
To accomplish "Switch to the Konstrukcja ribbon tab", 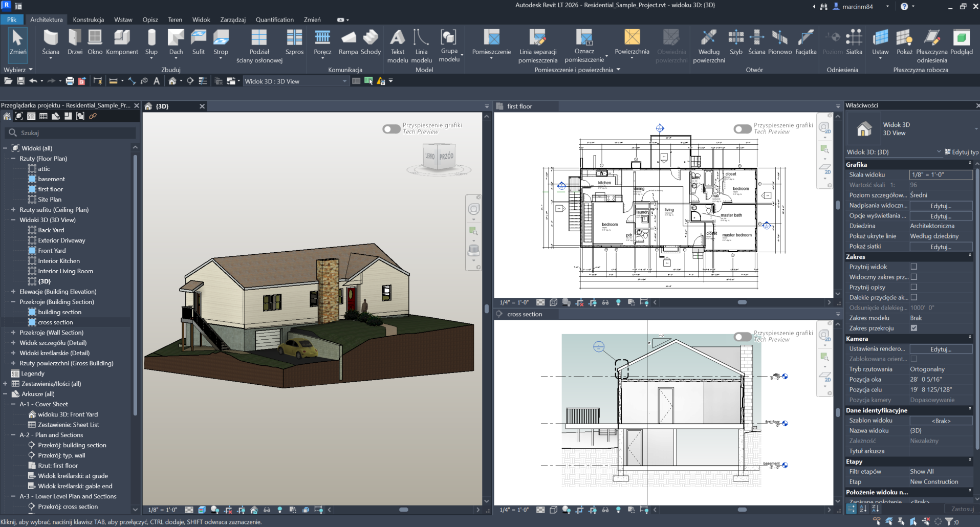I will click(x=88, y=19).
